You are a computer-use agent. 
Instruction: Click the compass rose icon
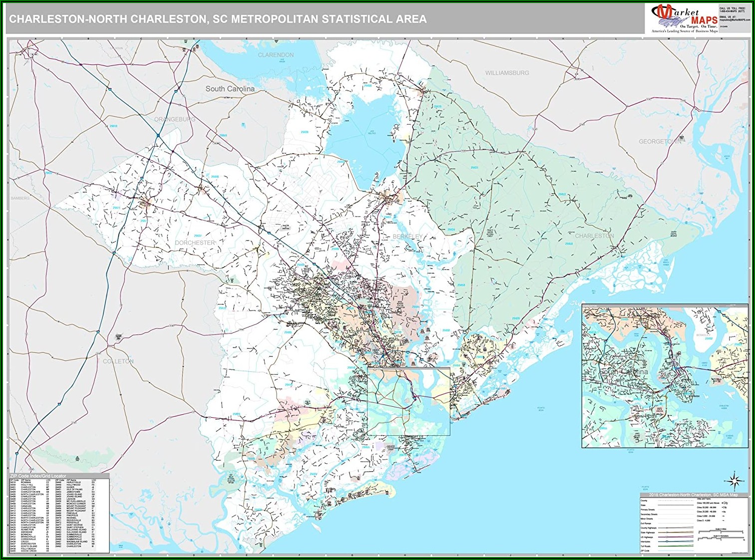(734, 481)
